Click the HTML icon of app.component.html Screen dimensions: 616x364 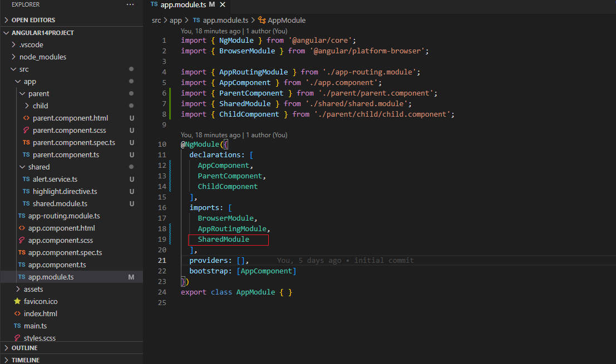coord(22,228)
